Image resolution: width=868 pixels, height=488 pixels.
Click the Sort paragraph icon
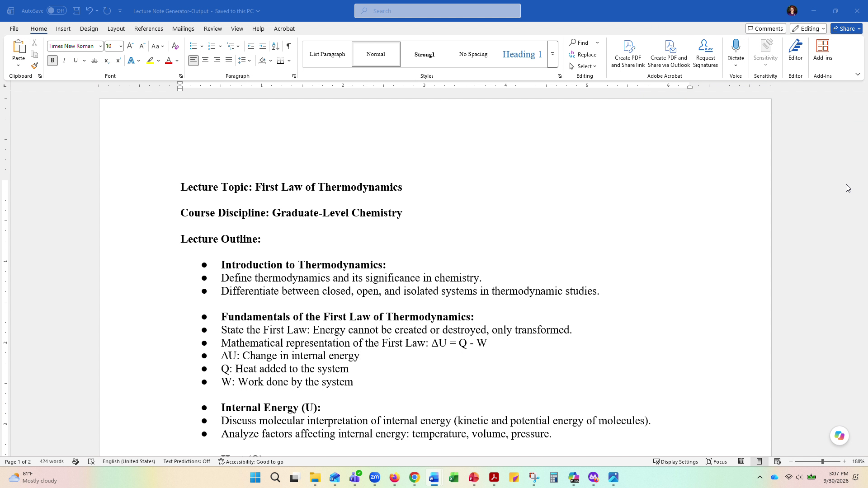[x=275, y=46]
